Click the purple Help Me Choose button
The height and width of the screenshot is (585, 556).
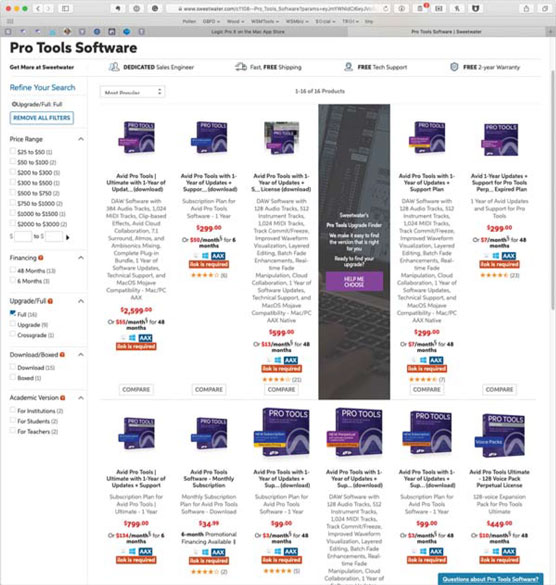(354, 281)
